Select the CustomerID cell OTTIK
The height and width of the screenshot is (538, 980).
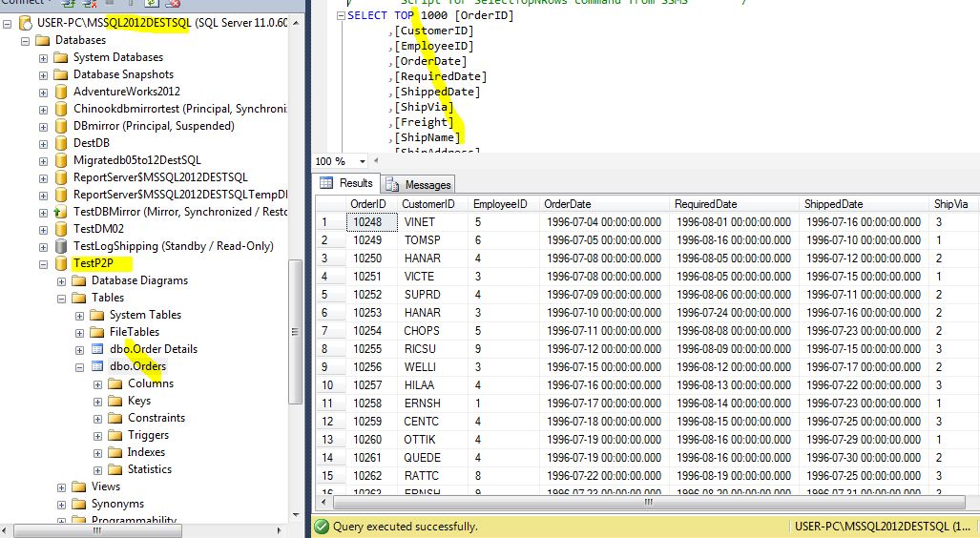click(x=432, y=440)
